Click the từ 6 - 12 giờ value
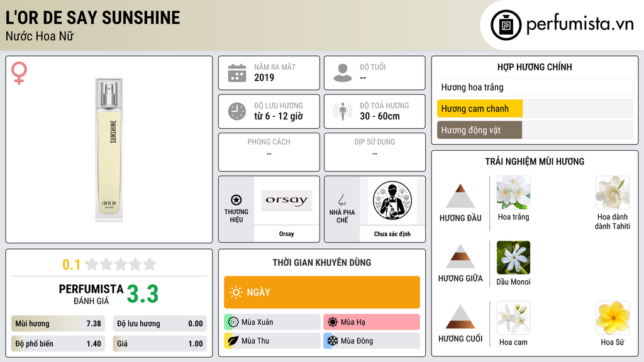Image resolution: width=644 pixels, height=362 pixels. click(x=279, y=116)
